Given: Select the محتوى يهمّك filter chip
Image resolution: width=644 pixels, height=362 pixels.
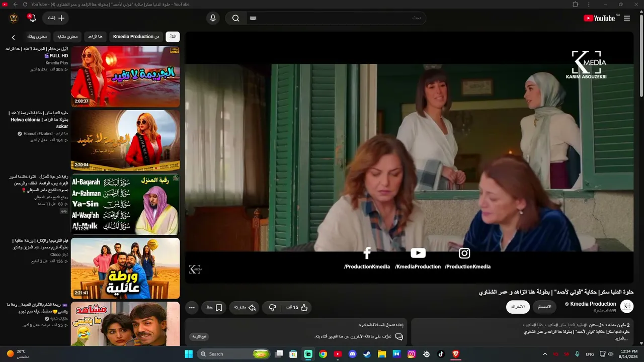Looking at the screenshot, I should (37, 36).
